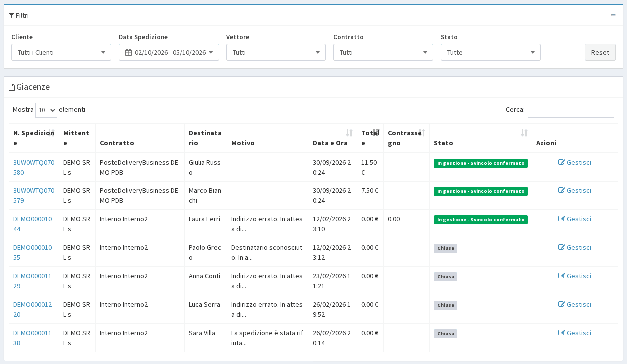Open the Stato filter dropdown
The image size is (627, 364).
pyautogui.click(x=491, y=52)
